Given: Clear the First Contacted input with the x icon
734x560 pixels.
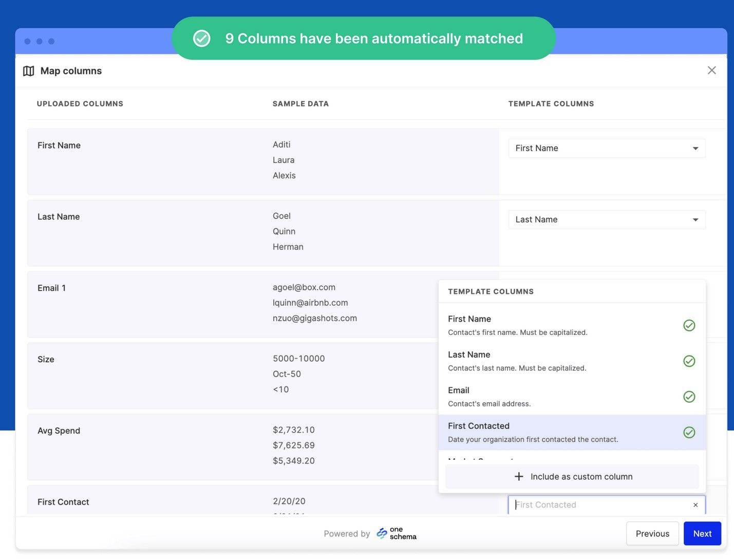Looking at the screenshot, I should [x=695, y=505].
